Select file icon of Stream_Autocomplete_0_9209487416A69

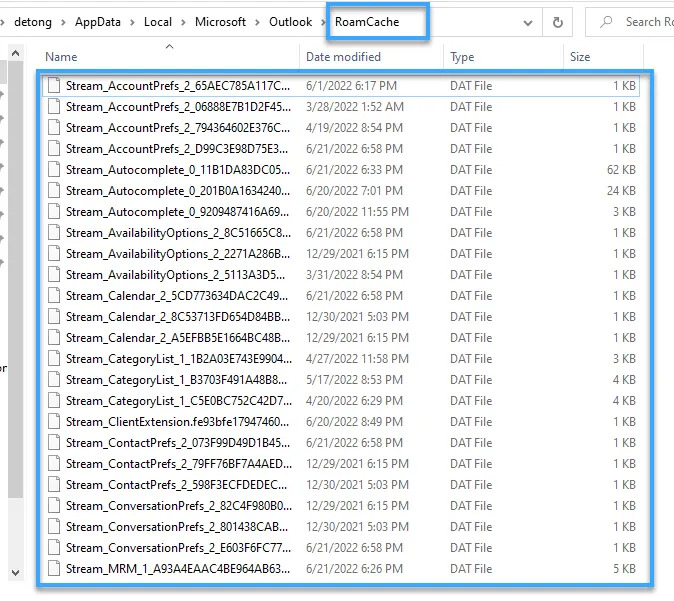coord(54,212)
